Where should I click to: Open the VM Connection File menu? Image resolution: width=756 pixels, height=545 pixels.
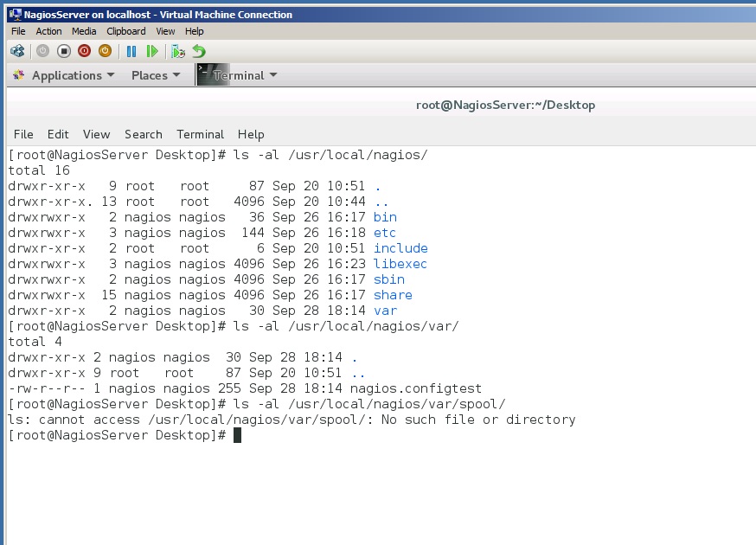[18, 31]
